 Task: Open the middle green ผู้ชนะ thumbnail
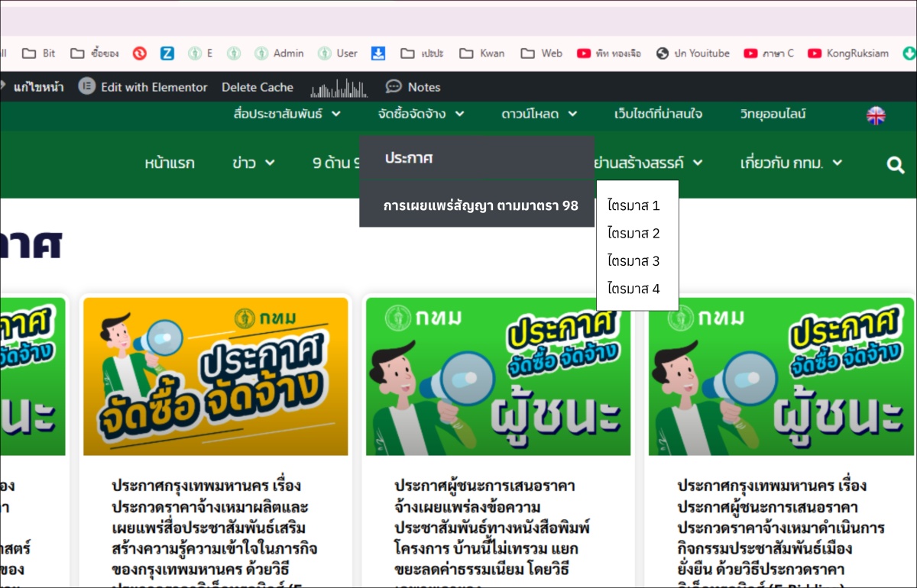click(x=498, y=376)
